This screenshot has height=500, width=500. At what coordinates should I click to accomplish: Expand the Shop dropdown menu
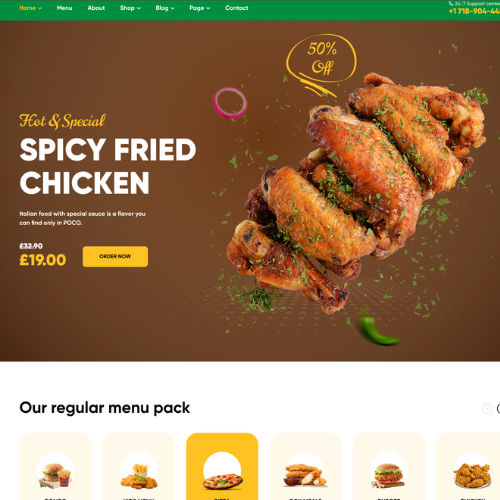(x=130, y=8)
